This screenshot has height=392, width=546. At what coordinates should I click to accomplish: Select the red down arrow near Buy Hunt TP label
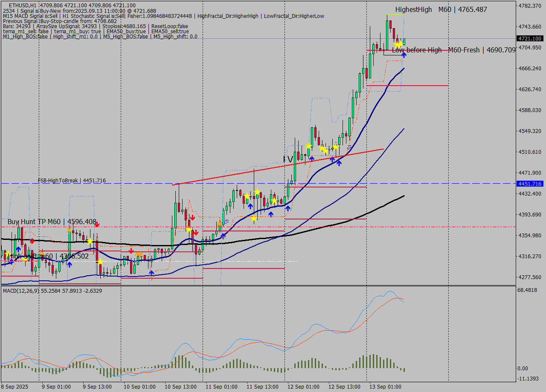click(97, 224)
